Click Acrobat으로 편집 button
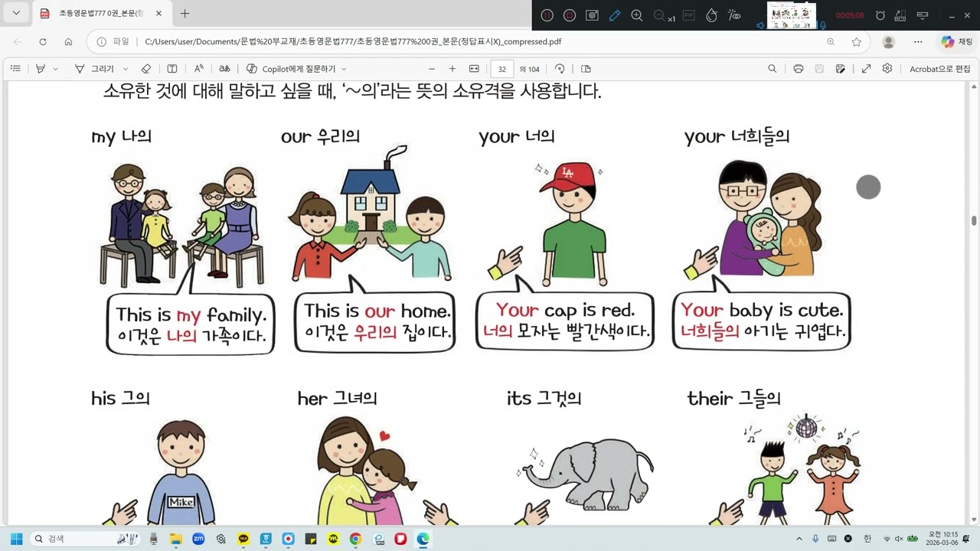Screen dimensions: 980x551 click(939, 69)
